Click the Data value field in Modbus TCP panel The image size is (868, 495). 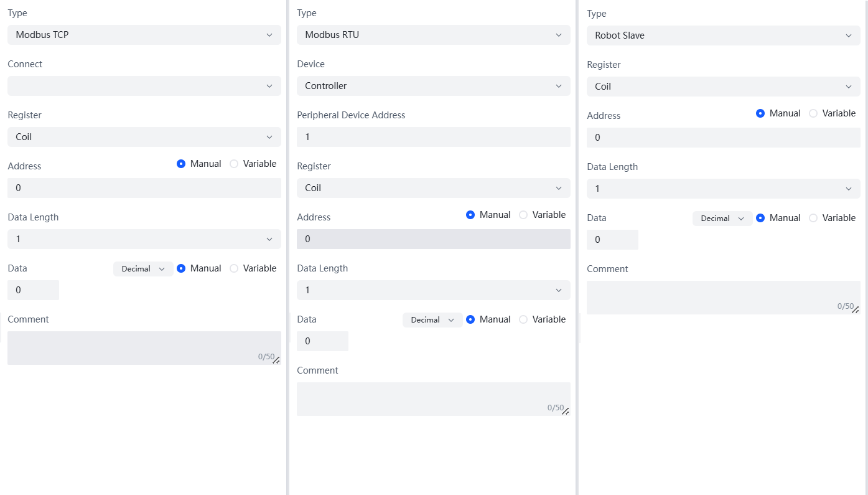pos(33,290)
